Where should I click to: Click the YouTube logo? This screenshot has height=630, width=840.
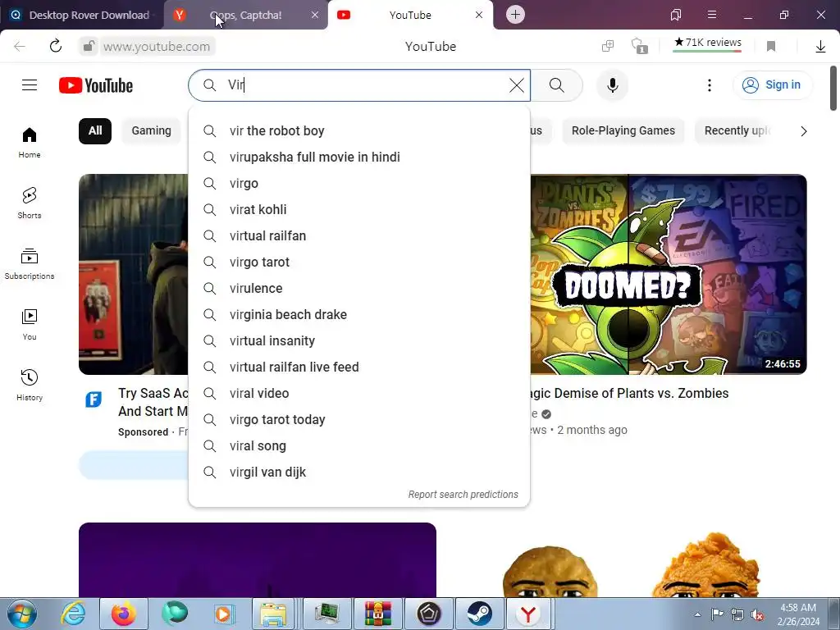point(96,85)
